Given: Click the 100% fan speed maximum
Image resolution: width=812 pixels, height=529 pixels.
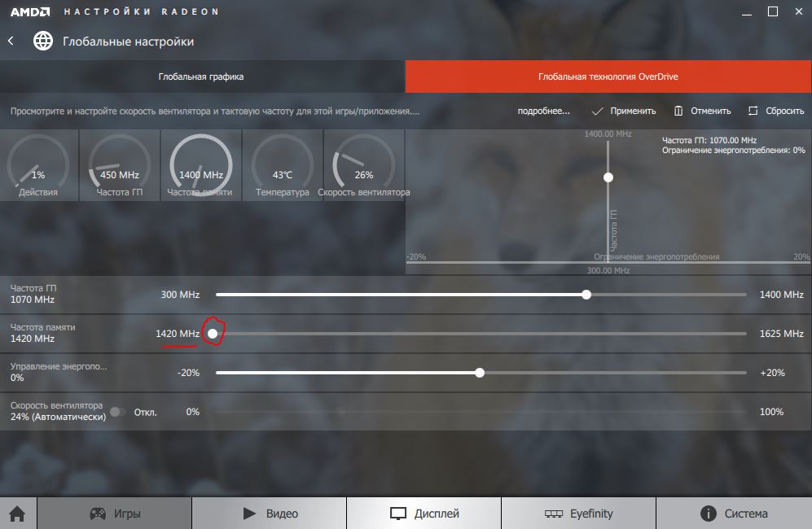Looking at the screenshot, I should point(771,412).
